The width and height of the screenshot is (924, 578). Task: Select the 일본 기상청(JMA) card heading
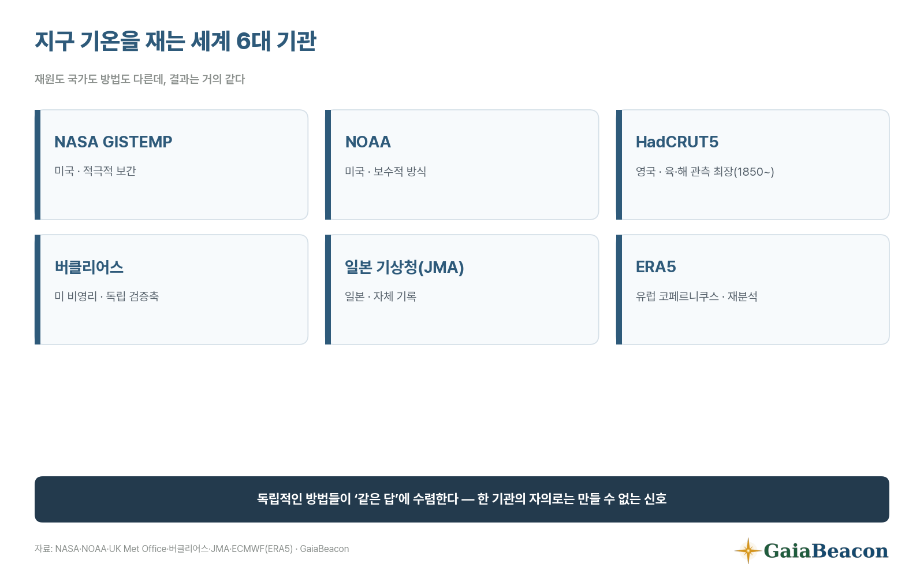click(x=404, y=267)
